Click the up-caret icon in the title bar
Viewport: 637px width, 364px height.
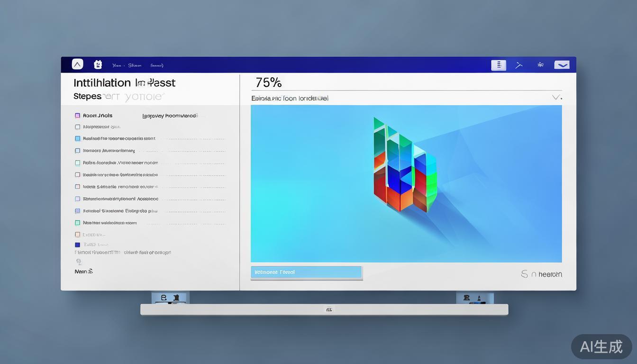point(77,64)
